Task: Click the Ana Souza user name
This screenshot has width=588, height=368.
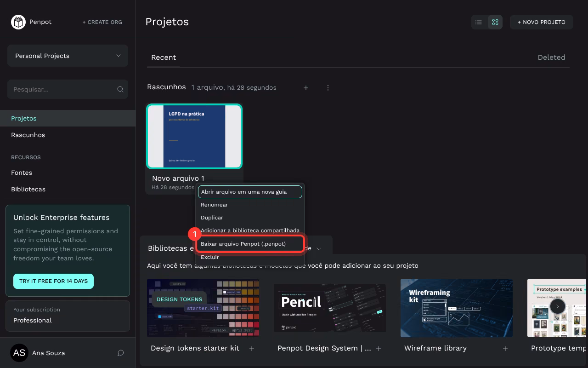Action: 49,353
